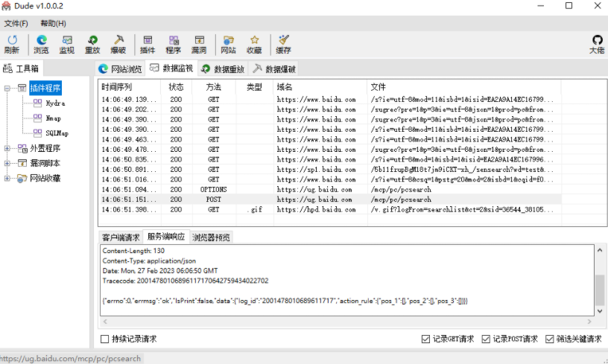The image size is (608, 364).
Task: Switch to the 数据爆破 tab
Action: [274, 69]
